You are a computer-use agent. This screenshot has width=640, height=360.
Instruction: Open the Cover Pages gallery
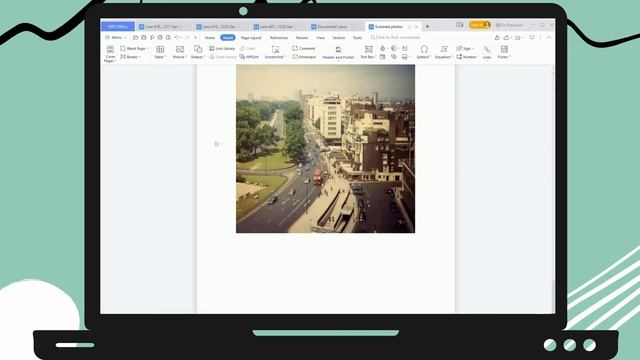(110, 53)
